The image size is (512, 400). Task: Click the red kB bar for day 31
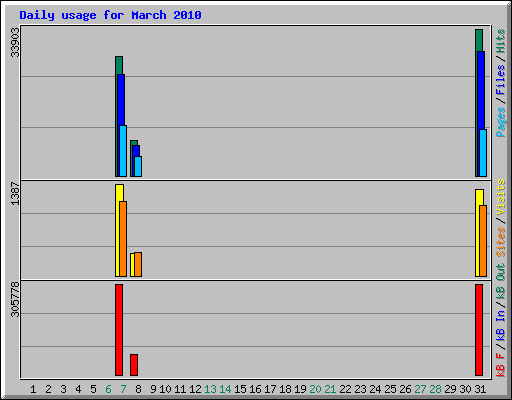[x=479, y=330]
